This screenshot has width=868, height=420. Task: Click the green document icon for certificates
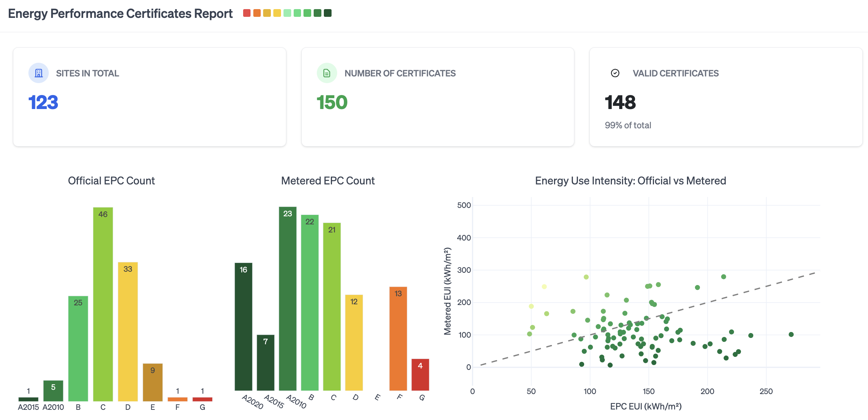pos(327,73)
